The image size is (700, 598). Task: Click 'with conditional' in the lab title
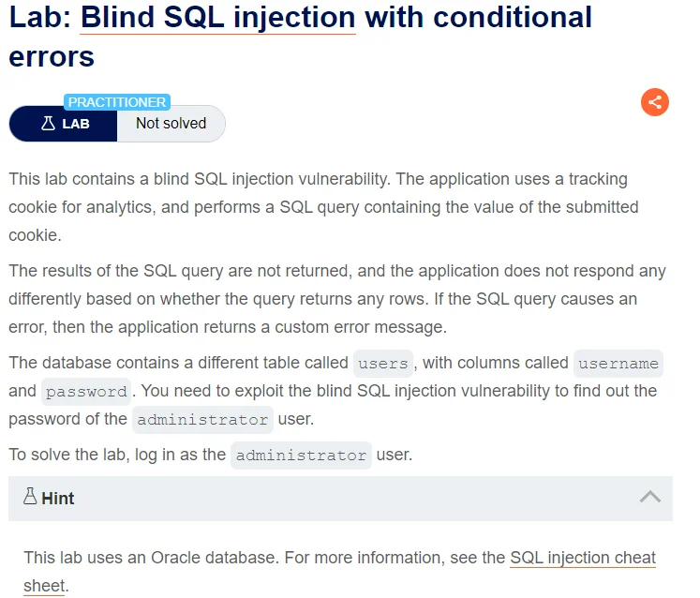click(x=478, y=18)
